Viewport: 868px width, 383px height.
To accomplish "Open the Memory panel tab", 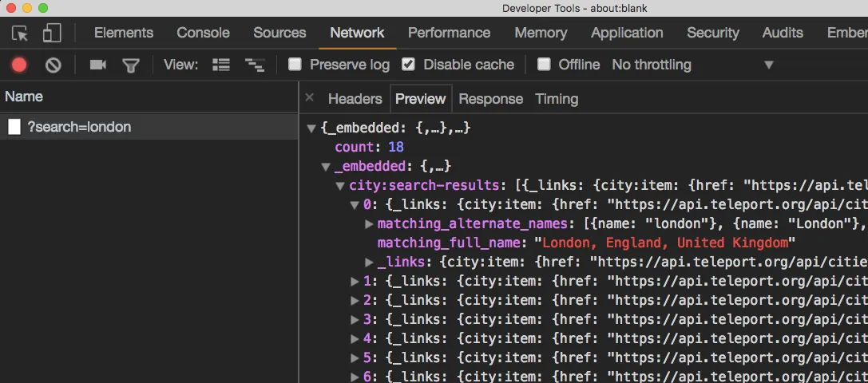I will (541, 34).
